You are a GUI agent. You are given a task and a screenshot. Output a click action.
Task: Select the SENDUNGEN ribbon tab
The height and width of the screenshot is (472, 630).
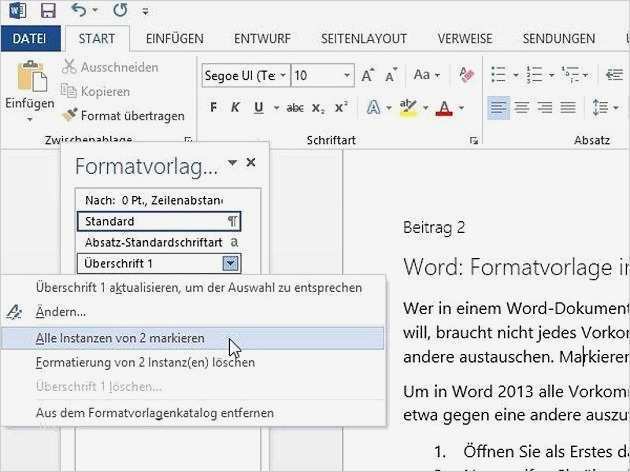[x=558, y=39]
